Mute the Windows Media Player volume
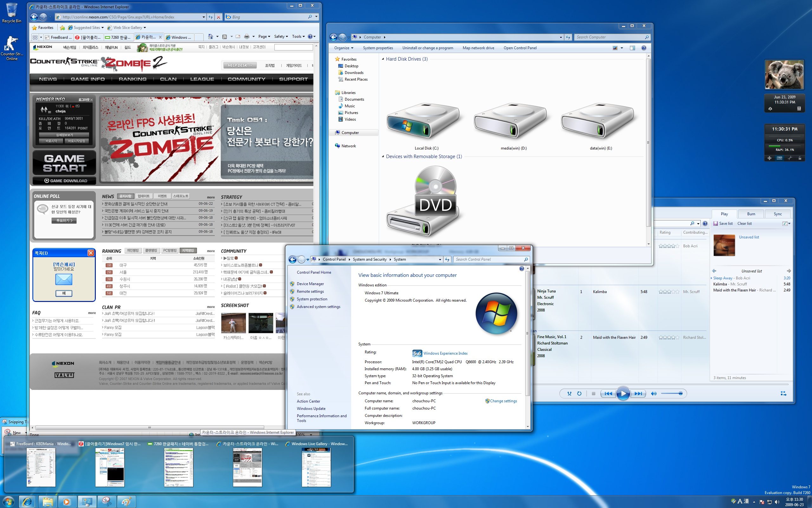 (x=654, y=393)
